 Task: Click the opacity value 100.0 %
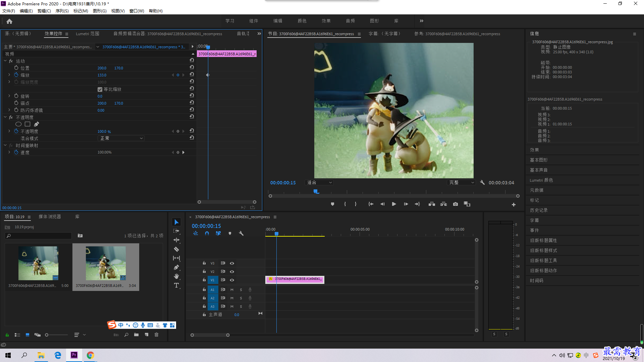point(104,132)
